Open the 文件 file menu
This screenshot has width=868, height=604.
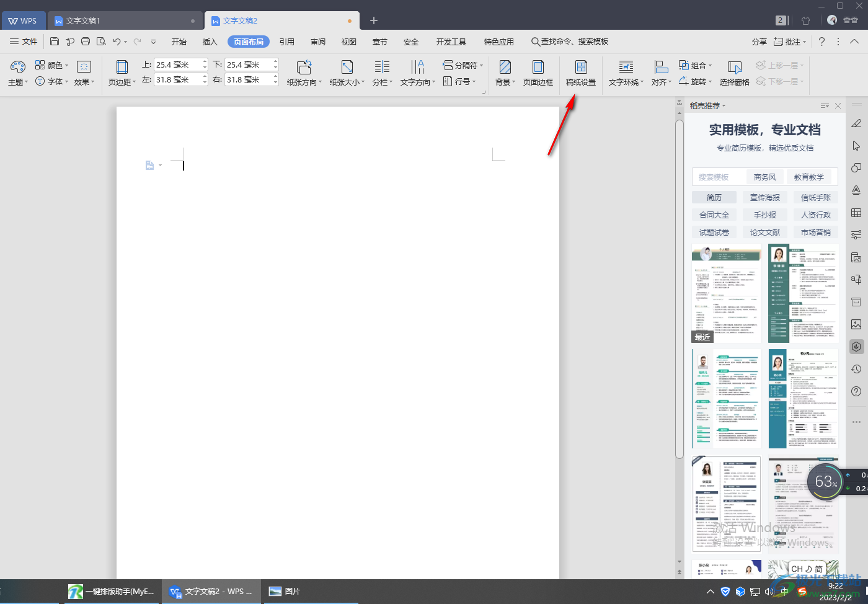point(24,42)
